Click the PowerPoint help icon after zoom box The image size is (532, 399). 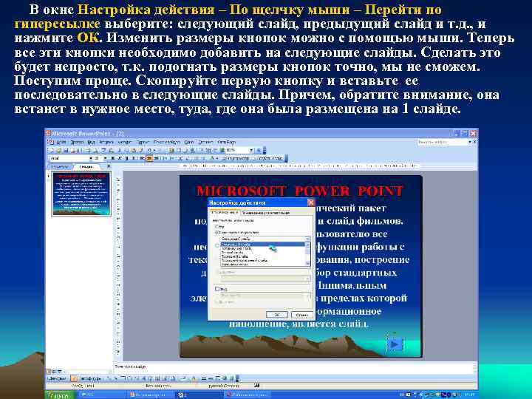tap(259, 150)
